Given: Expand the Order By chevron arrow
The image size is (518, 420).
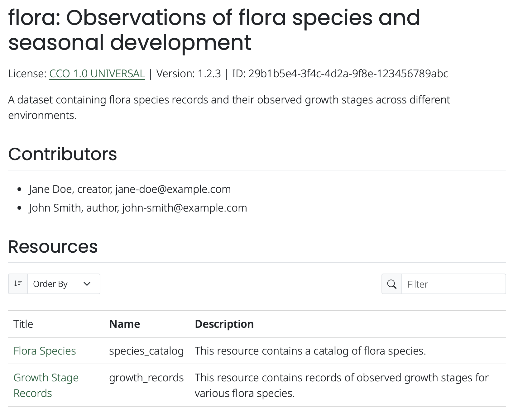Looking at the screenshot, I should point(87,284).
